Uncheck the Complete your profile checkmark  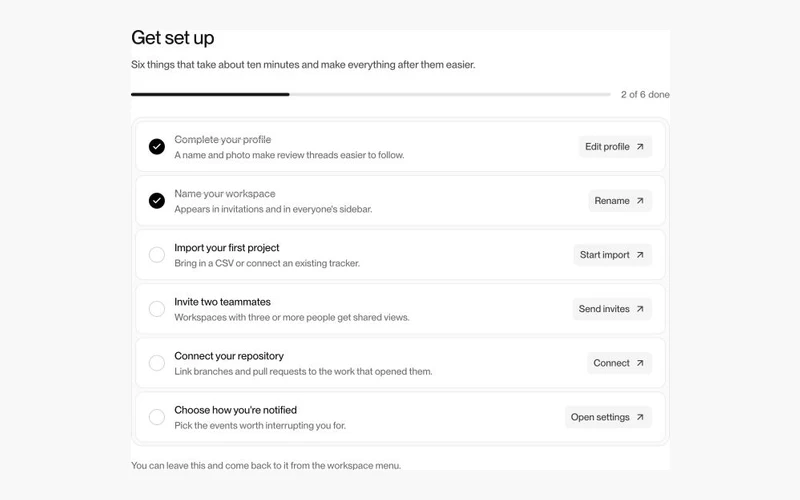point(157,146)
